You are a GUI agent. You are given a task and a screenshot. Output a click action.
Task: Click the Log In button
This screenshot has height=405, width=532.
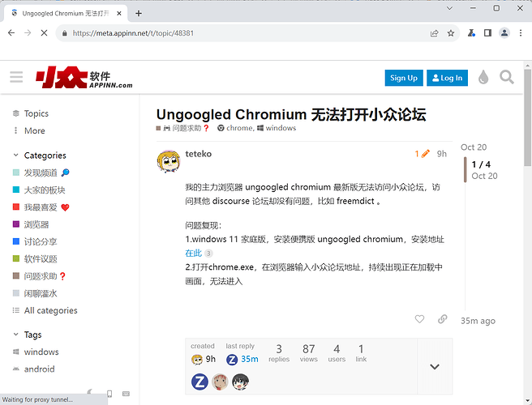tap(447, 78)
